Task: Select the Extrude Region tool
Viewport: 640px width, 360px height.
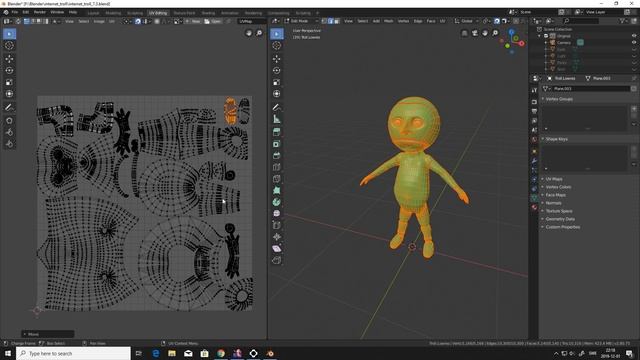Action: (277, 132)
